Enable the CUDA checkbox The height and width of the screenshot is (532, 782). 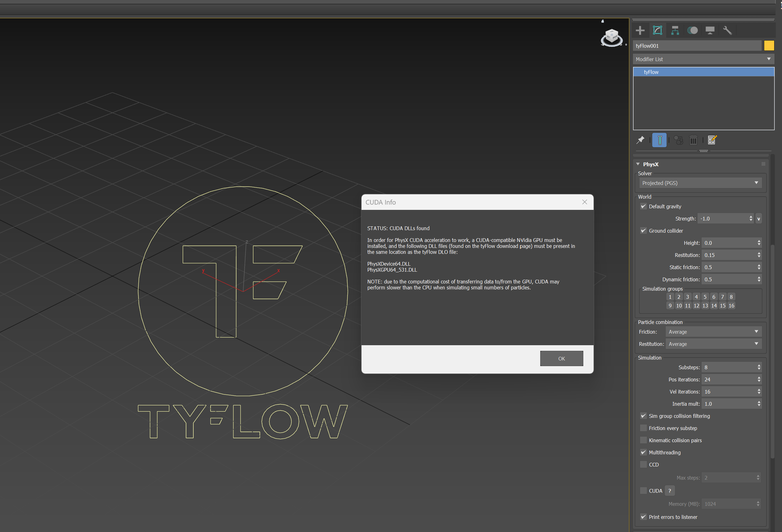tap(644, 491)
